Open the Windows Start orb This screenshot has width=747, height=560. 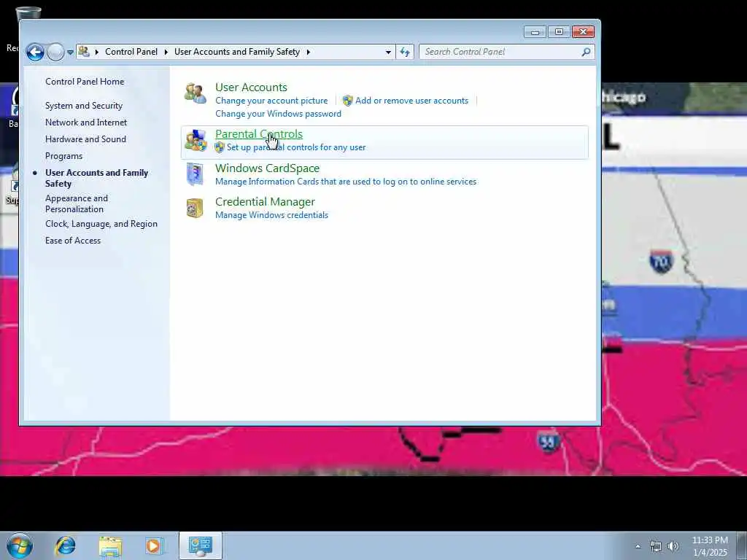20,545
